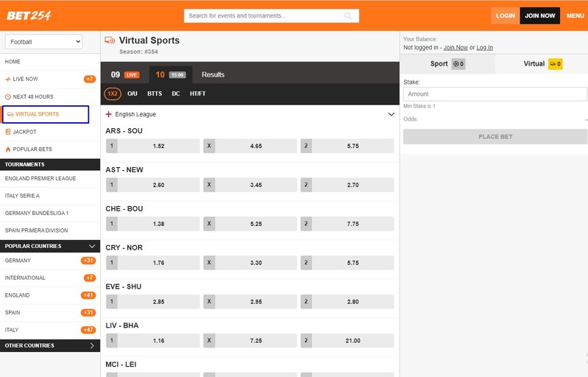
Task: Collapse the English League section chevron
Action: (391, 114)
